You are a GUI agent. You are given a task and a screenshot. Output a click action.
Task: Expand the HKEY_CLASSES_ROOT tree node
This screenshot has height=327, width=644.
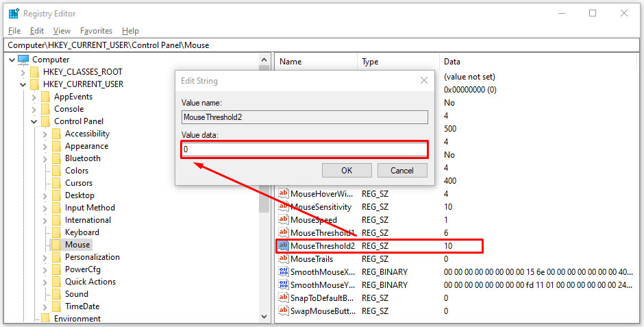pyautogui.click(x=23, y=72)
